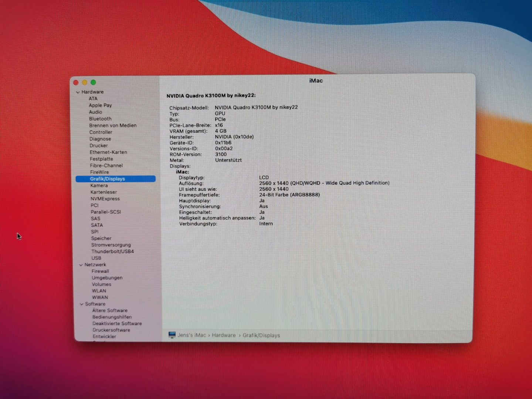Viewport: 532px width, 399px height.
Task: Open the WWAN entry
Action: coord(100,297)
